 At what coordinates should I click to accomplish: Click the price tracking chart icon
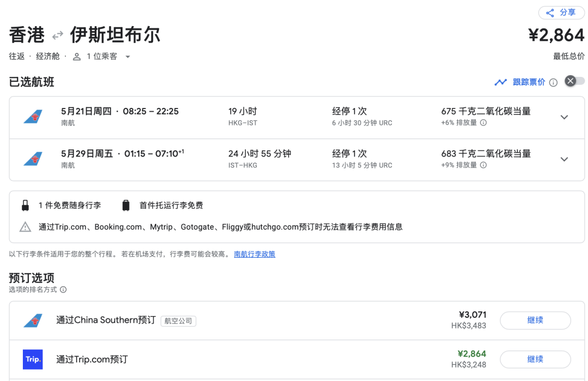(501, 81)
